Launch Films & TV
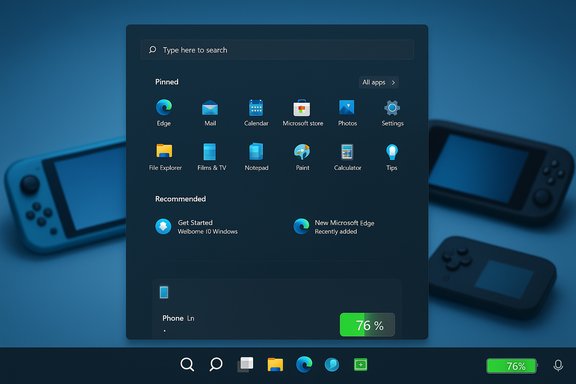This screenshot has height=384, width=576. point(211,157)
